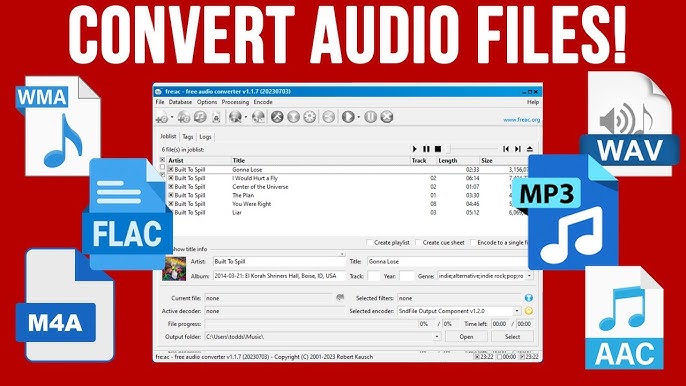
Task: Uncheck the You Were Right checkbox
Action: (171, 204)
